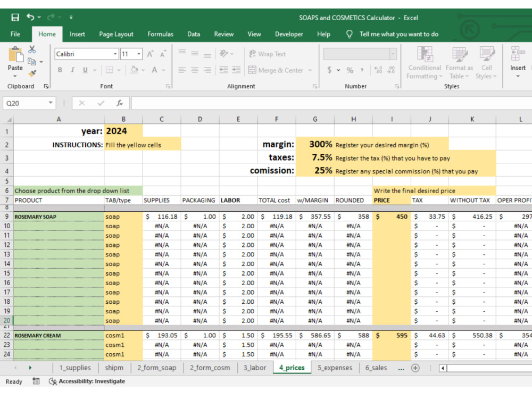Viewport: 532px width, 399px height.
Task: Open the Calibri font name dropdown
Action: tap(115, 54)
